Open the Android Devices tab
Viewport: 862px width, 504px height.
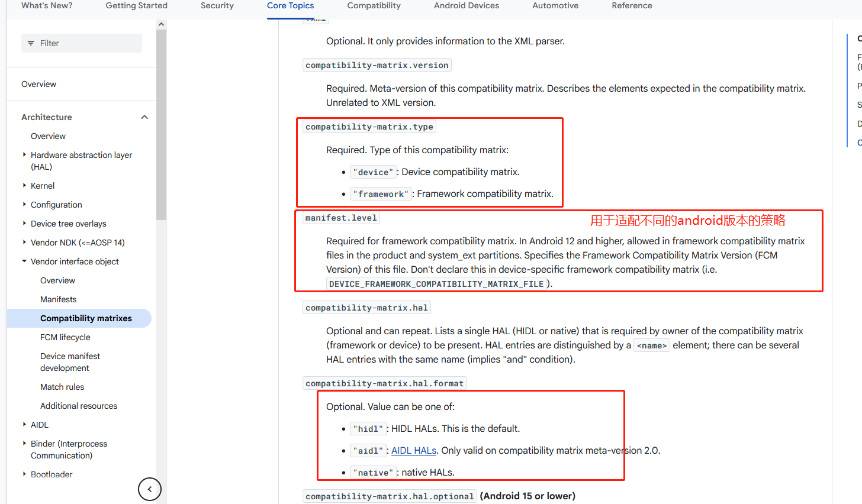coord(467,6)
